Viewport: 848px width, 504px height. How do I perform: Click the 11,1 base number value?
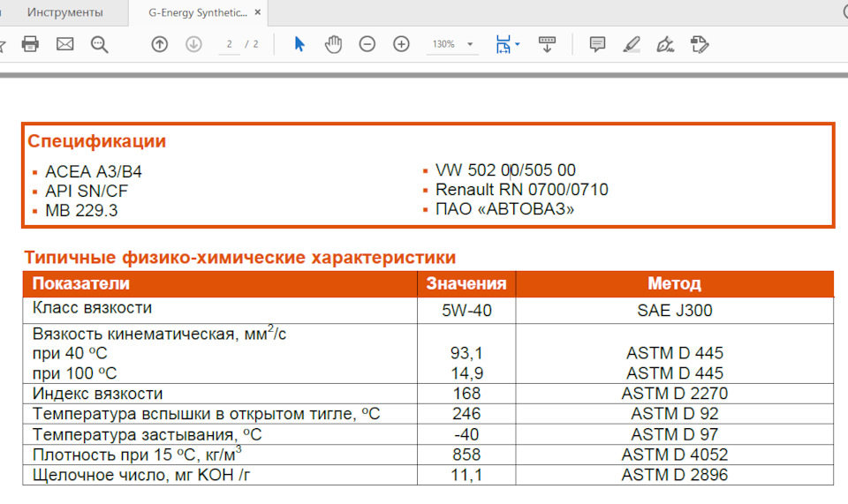tap(466, 476)
